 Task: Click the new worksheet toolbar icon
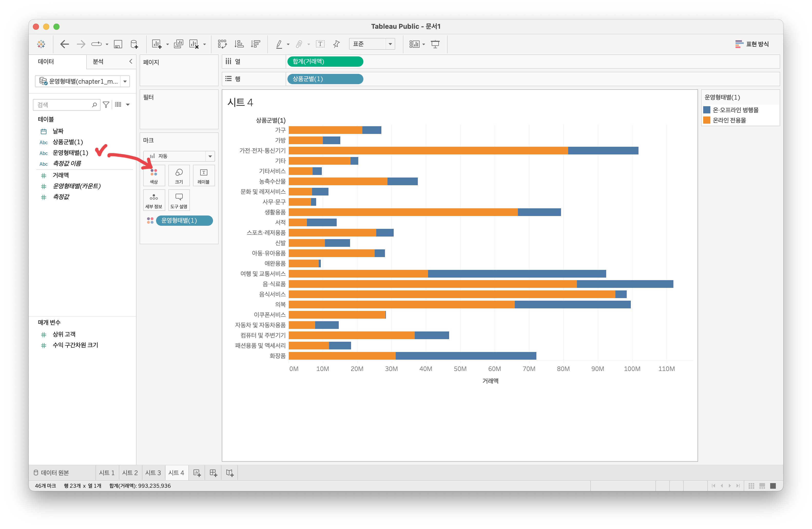pos(157,44)
